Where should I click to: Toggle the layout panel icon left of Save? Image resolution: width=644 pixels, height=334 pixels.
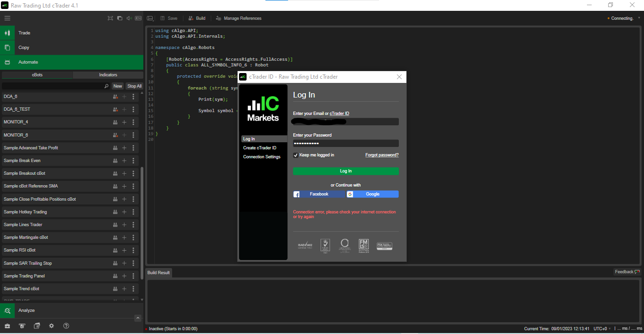click(x=150, y=18)
